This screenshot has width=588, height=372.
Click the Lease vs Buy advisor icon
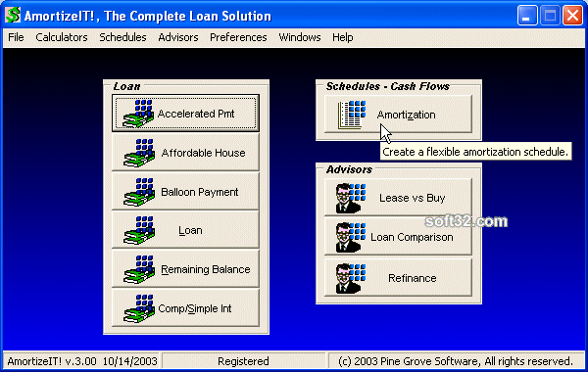coord(351,198)
